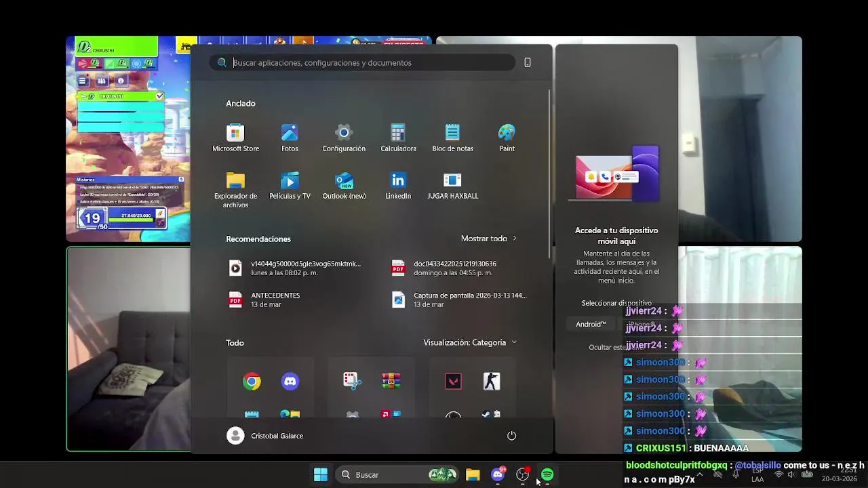Open Bloc de notas

pyautogui.click(x=452, y=138)
